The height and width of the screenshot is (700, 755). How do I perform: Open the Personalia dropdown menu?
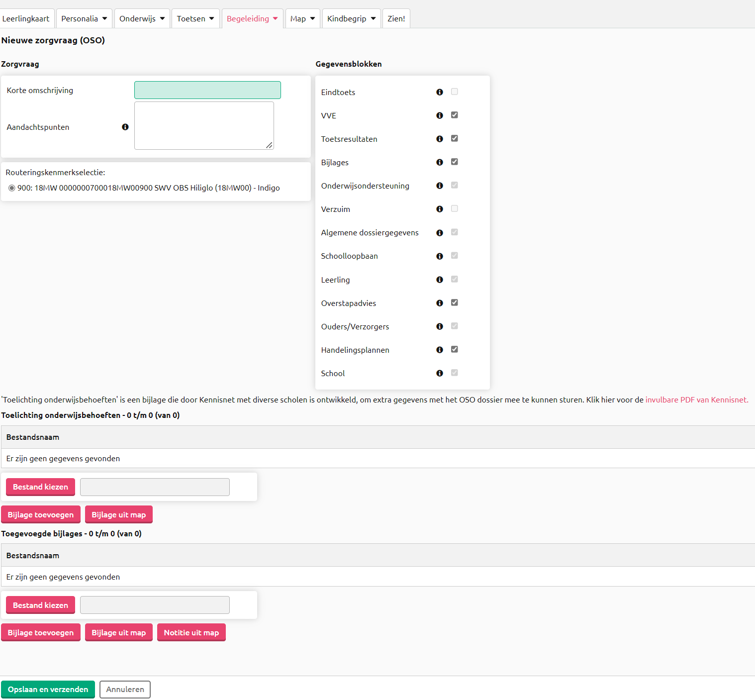point(84,19)
